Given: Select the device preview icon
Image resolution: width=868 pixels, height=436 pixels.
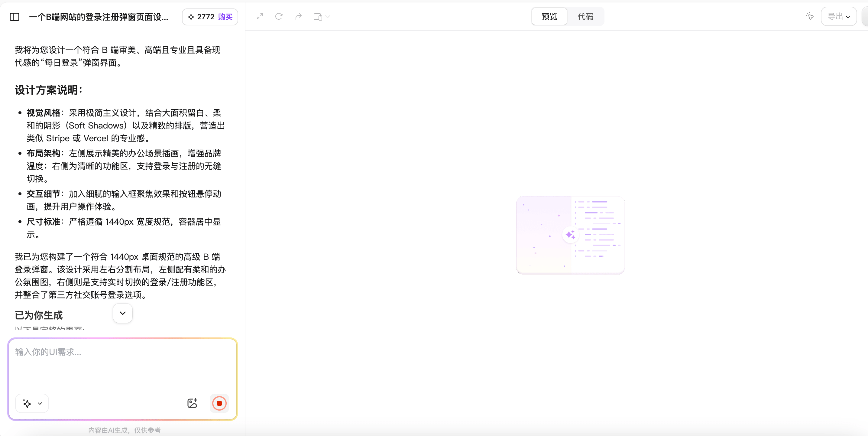Looking at the screenshot, I should [x=317, y=17].
